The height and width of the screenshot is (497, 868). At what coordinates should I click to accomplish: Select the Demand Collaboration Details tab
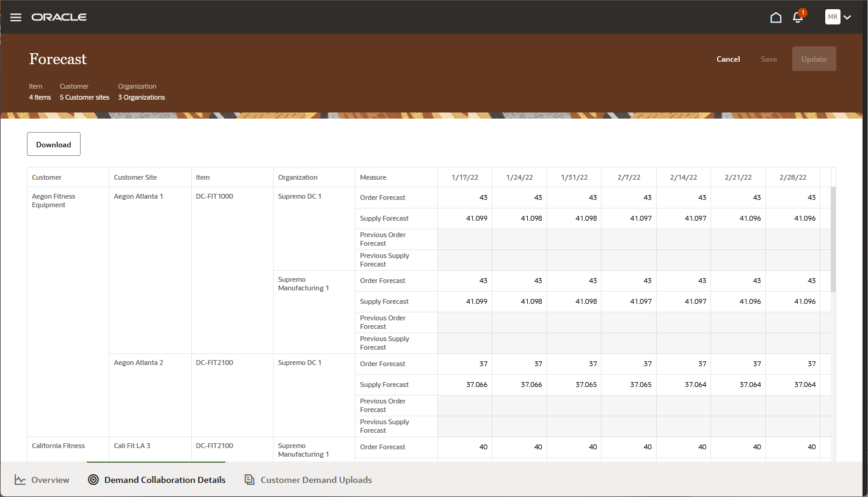pos(157,480)
